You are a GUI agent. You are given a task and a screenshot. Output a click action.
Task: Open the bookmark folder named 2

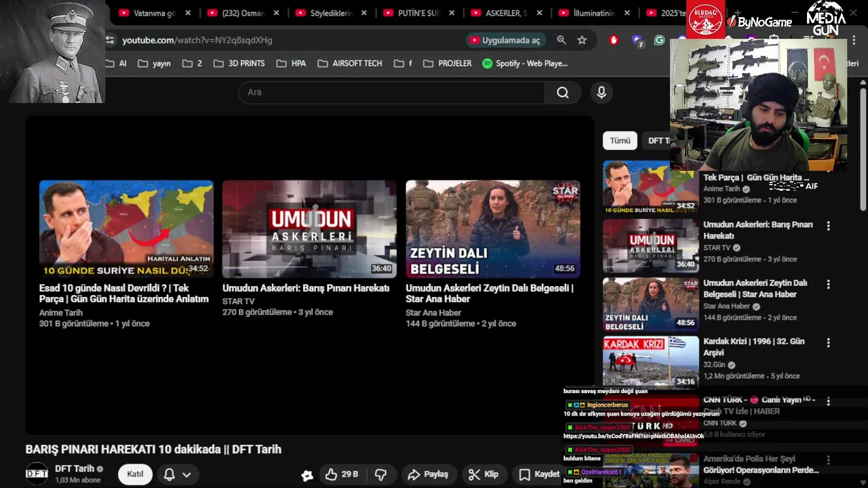click(x=192, y=63)
